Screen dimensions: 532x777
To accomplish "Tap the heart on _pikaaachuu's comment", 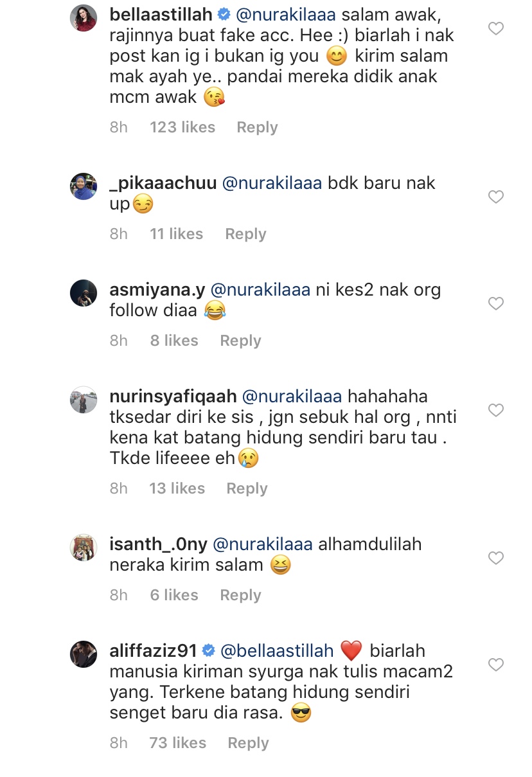I will [x=496, y=197].
